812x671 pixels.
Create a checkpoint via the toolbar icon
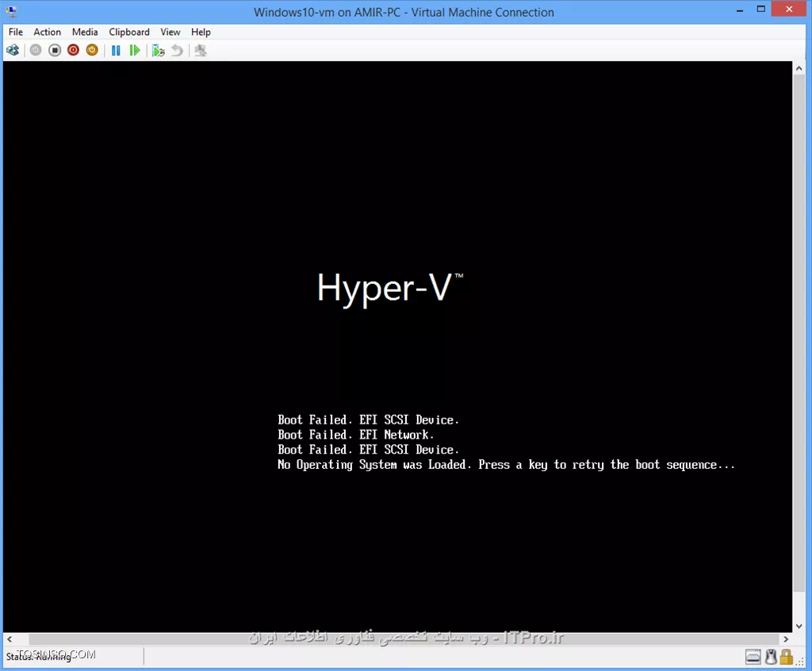point(159,50)
